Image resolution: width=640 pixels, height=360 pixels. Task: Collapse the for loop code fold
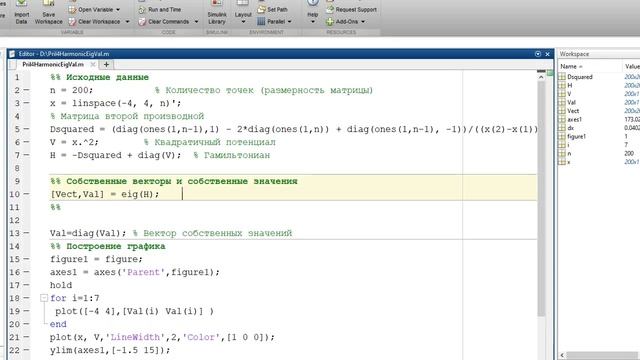[x=44, y=298]
